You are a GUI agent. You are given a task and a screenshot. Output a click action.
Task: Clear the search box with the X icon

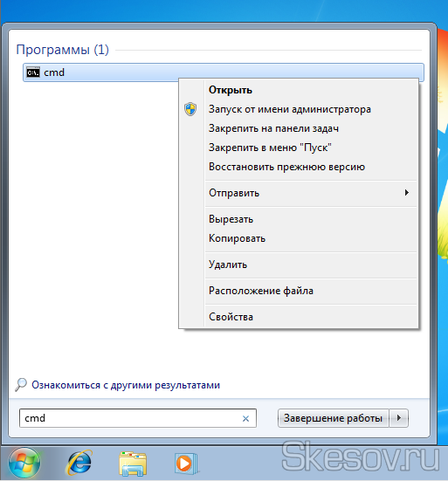point(245,418)
